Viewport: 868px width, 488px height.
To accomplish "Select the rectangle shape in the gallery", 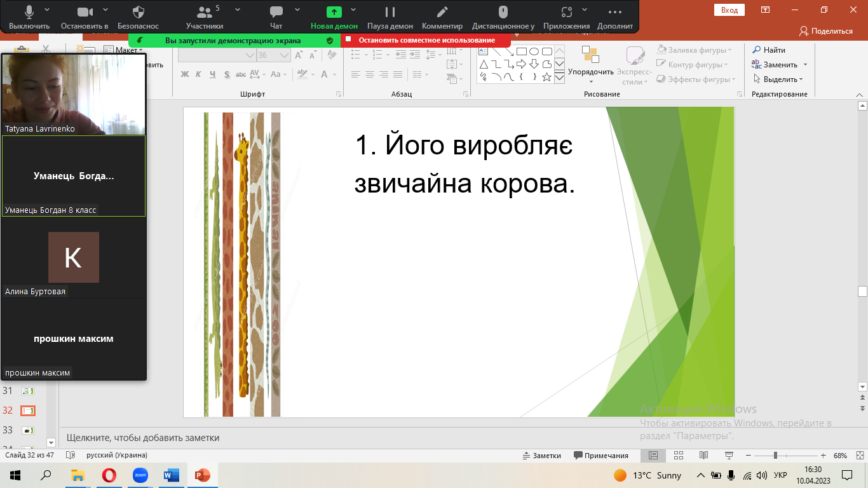I will (521, 51).
